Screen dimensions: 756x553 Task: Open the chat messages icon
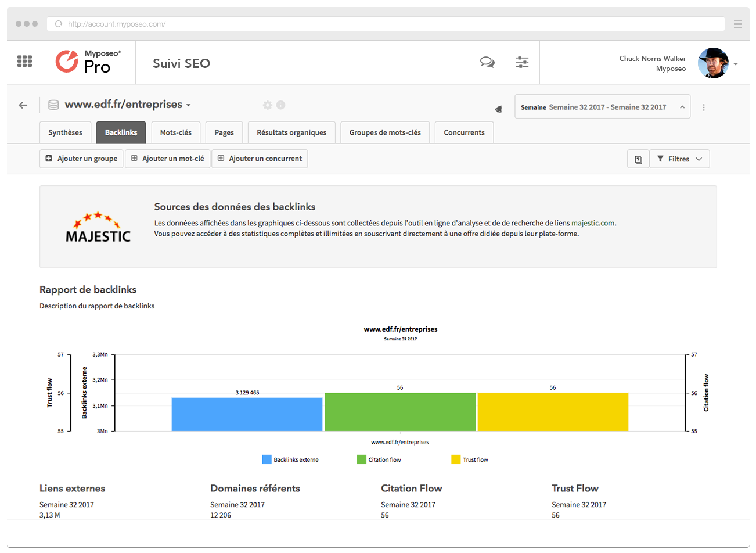(x=487, y=62)
